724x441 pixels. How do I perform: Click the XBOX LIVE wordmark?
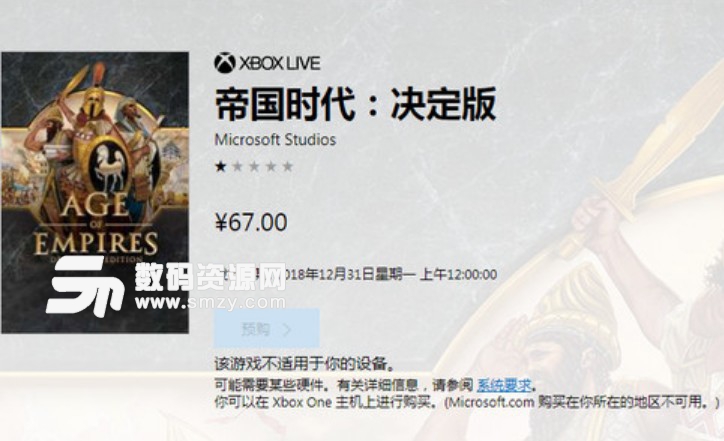coord(279,63)
